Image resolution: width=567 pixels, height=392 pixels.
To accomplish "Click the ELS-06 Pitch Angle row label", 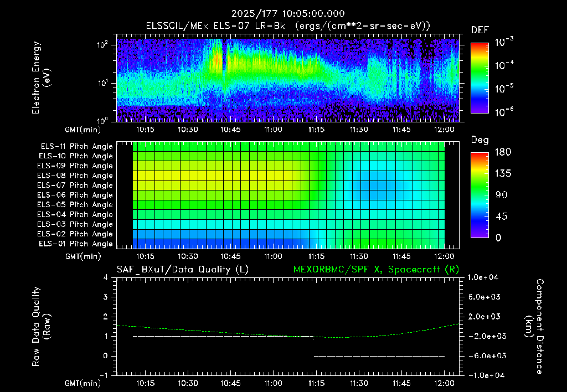I will point(75,195).
